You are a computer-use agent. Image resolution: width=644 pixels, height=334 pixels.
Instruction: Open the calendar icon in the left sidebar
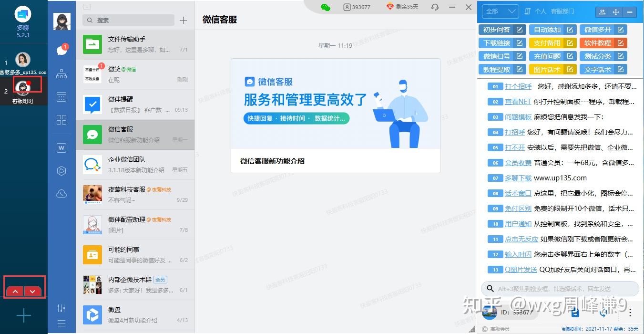(61, 97)
